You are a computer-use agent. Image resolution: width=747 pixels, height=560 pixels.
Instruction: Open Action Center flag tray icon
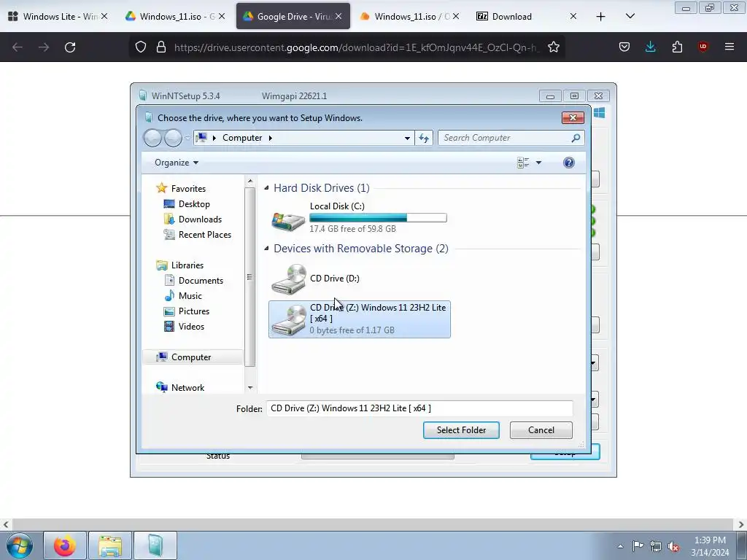click(x=638, y=546)
